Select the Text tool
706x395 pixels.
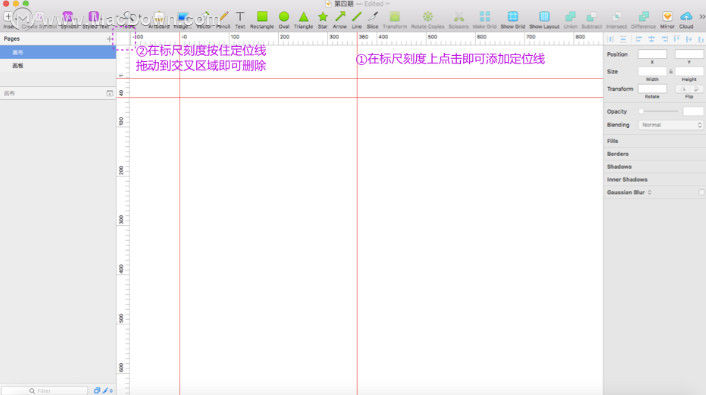[x=240, y=20]
